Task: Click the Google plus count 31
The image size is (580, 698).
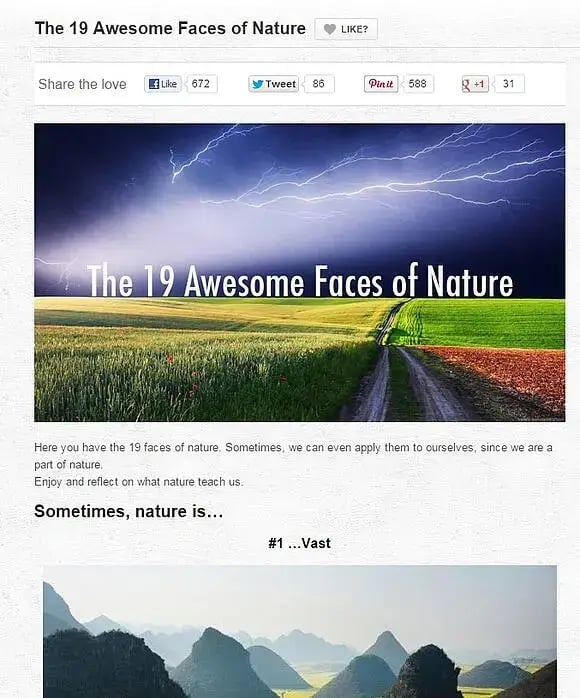Action: (508, 84)
